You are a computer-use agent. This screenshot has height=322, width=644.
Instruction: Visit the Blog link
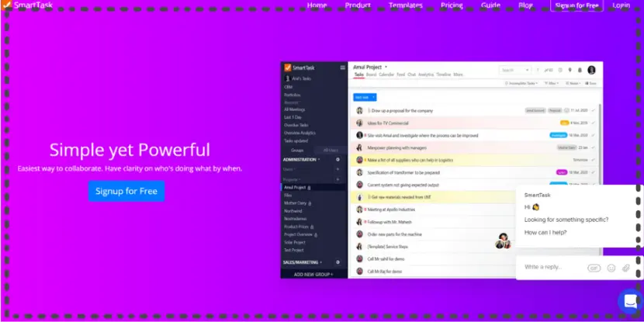[x=525, y=5]
